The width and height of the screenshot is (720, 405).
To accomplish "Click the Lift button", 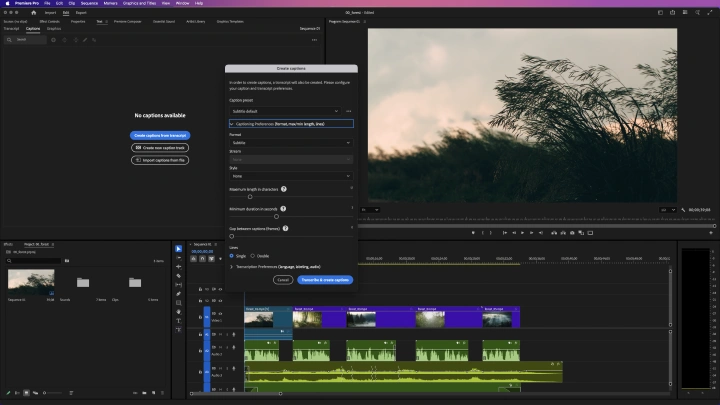I will [x=554, y=233].
